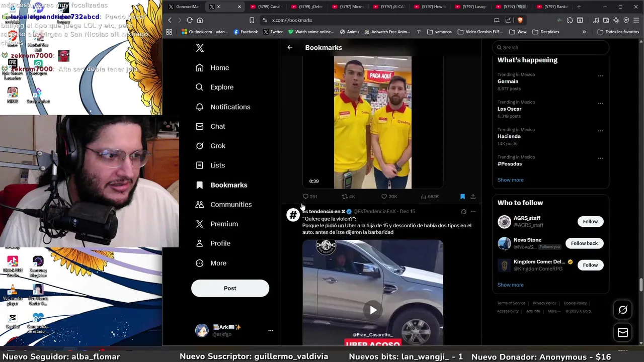Go to Home in the X sidebar

(213, 68)
